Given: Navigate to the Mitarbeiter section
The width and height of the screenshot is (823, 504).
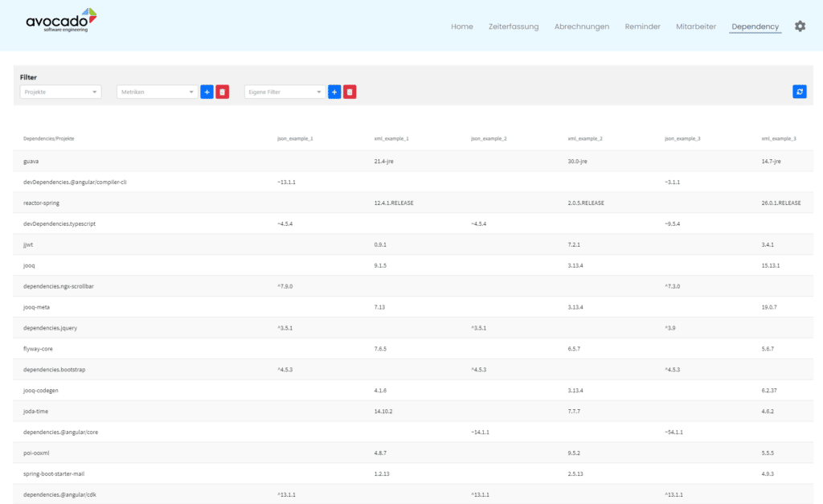Looking at the screenshot, I should pyautogui.click(x=695, y=26).
